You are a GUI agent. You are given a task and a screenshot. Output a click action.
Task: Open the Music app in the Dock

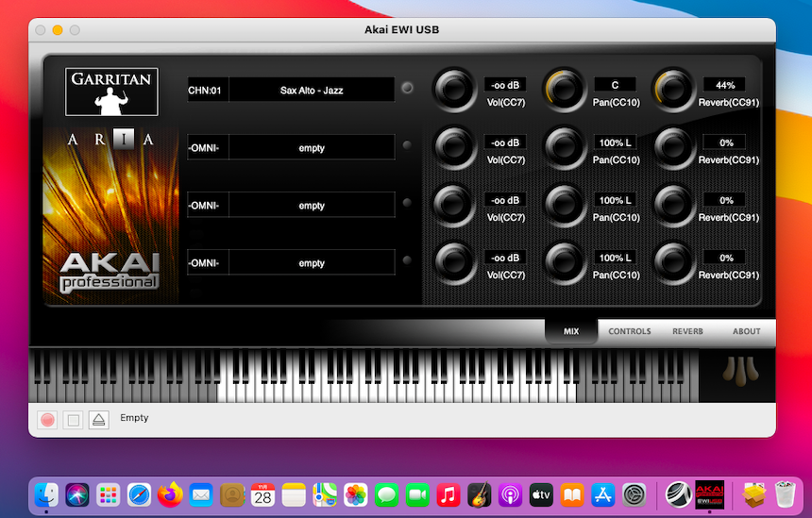(448, 494)
